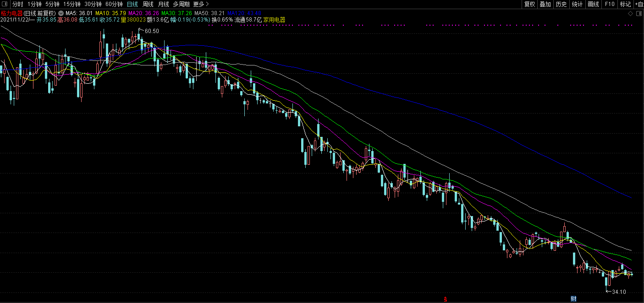
Task: Click the red S marker at chart bottom
Action: click(445, 299)
